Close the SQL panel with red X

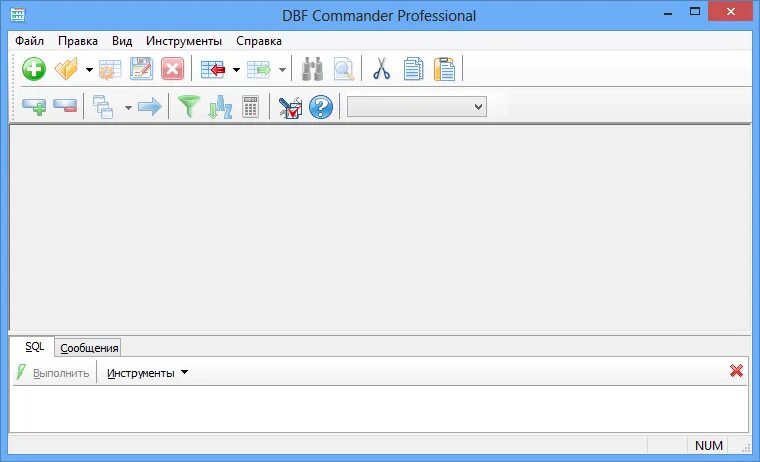(736, 371)
